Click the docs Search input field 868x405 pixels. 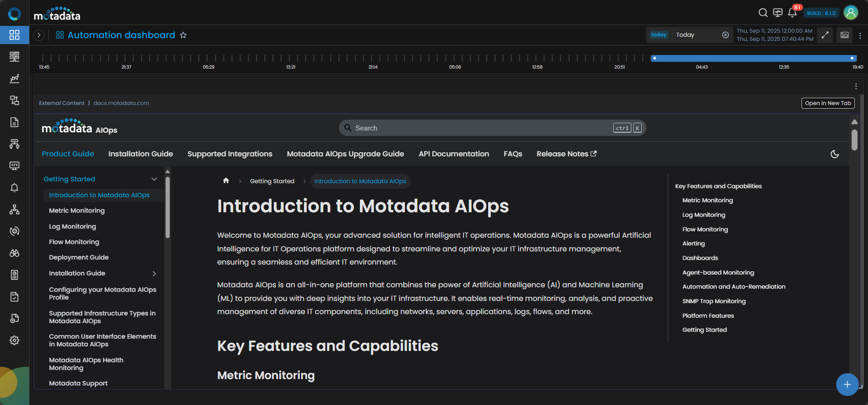[x=482, y=128]
